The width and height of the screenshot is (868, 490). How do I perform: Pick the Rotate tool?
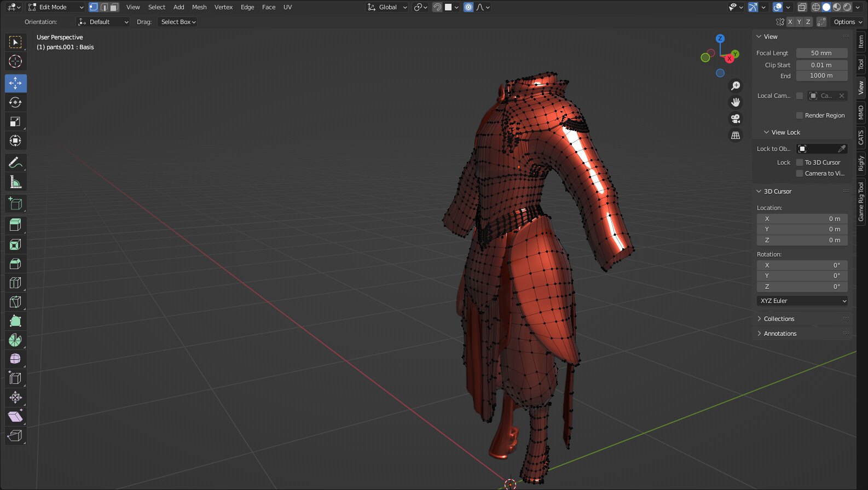15,102
